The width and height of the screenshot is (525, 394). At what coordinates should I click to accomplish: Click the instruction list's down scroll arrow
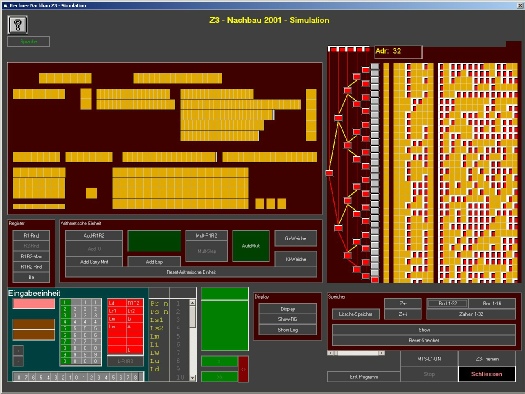click(x=193, y=378)
